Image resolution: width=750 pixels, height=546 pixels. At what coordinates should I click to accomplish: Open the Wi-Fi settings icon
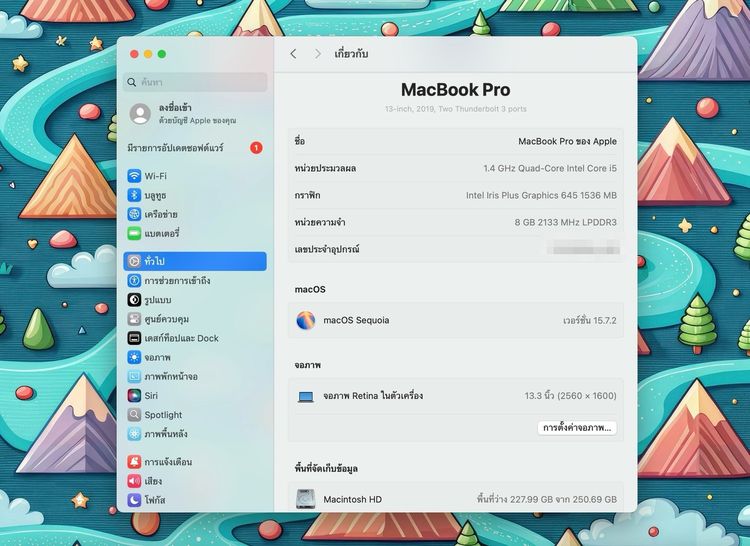(134, 175)
